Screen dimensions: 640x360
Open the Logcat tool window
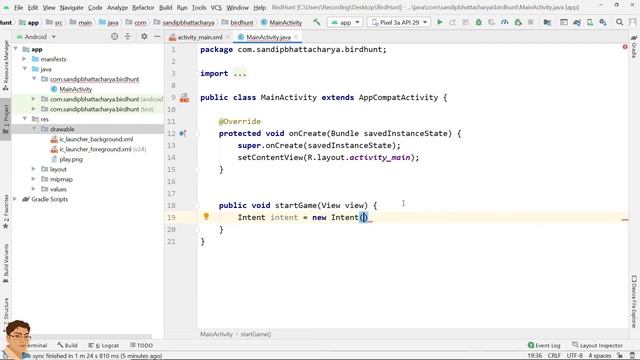tap(104, 345)
